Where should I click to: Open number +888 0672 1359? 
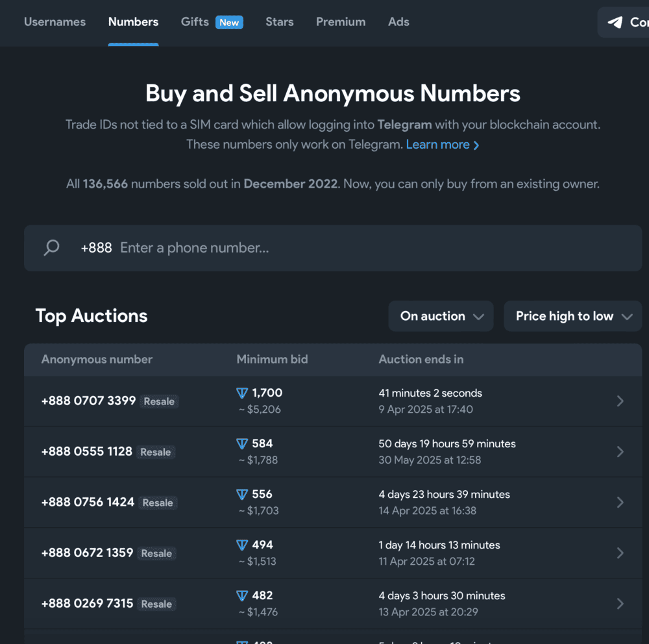88,552
